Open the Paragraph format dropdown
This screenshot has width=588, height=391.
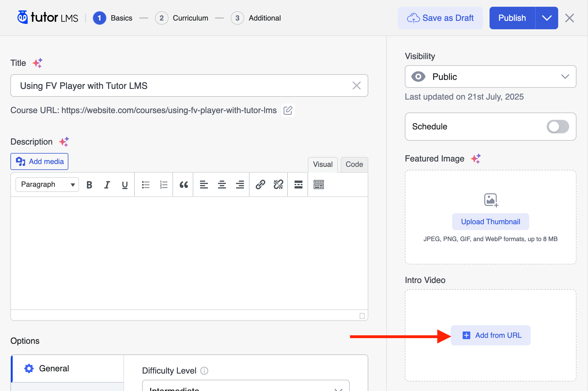pyautogui.click(x=47, y=185)
